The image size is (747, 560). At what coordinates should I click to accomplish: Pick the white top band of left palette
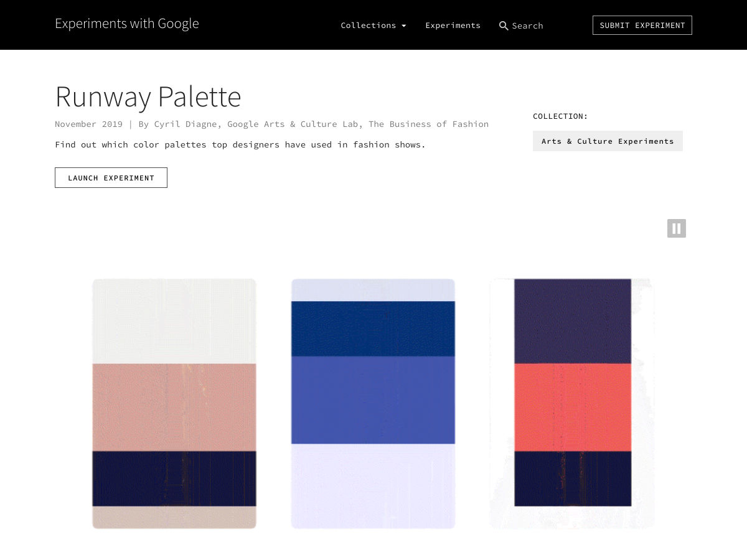point(174,320)
